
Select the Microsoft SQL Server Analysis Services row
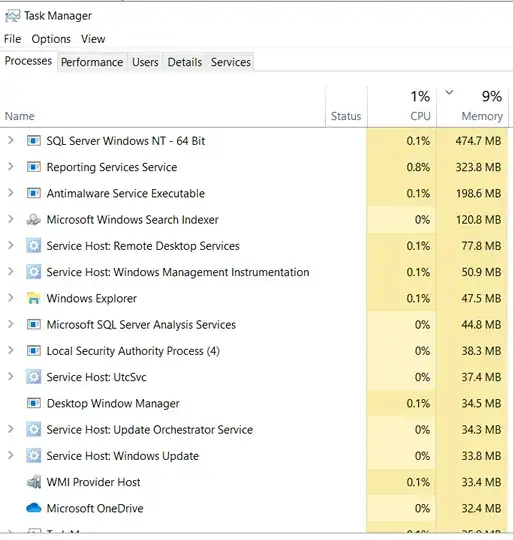point(254,324)
